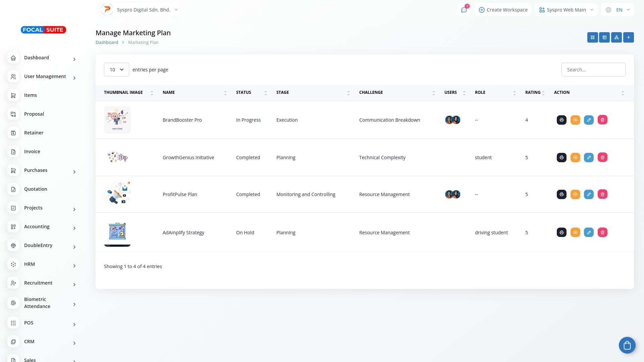
Task: View the ProfitPulse Plan with eye icon
Action: 575,194
